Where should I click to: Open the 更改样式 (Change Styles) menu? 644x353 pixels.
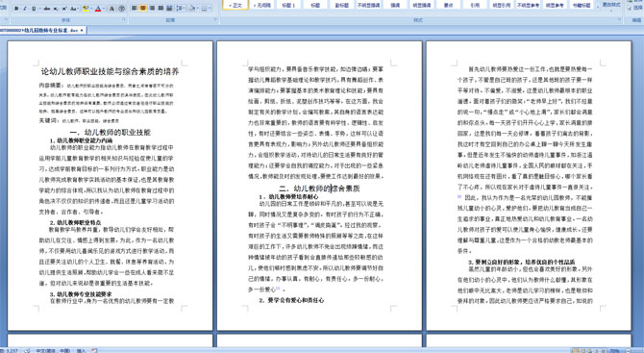click(611, 7)
